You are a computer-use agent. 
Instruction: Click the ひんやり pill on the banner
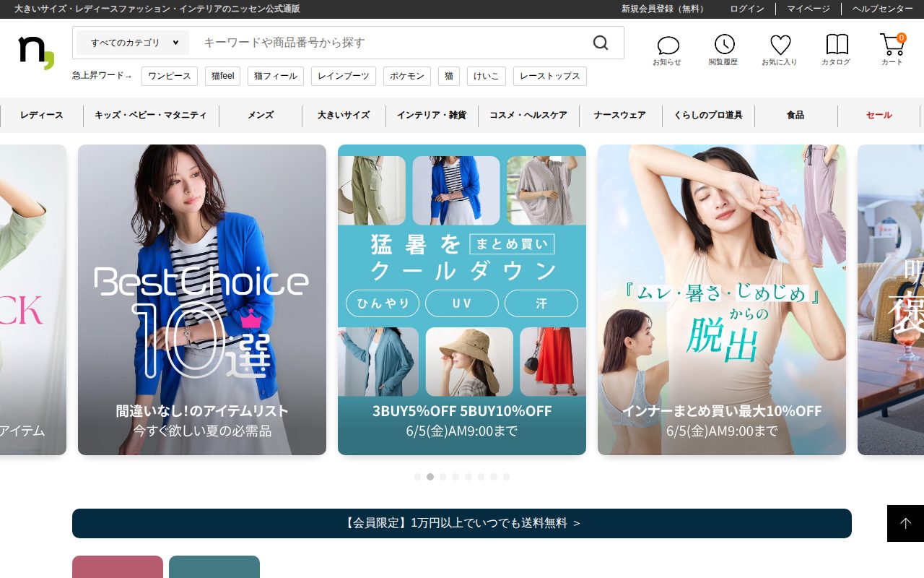[x=383, y=303]
